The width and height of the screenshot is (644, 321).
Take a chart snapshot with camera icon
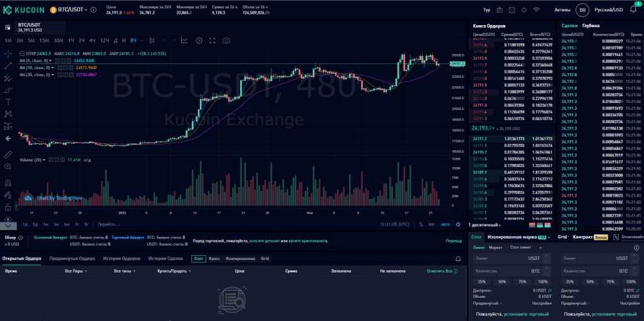pos(226,40)
